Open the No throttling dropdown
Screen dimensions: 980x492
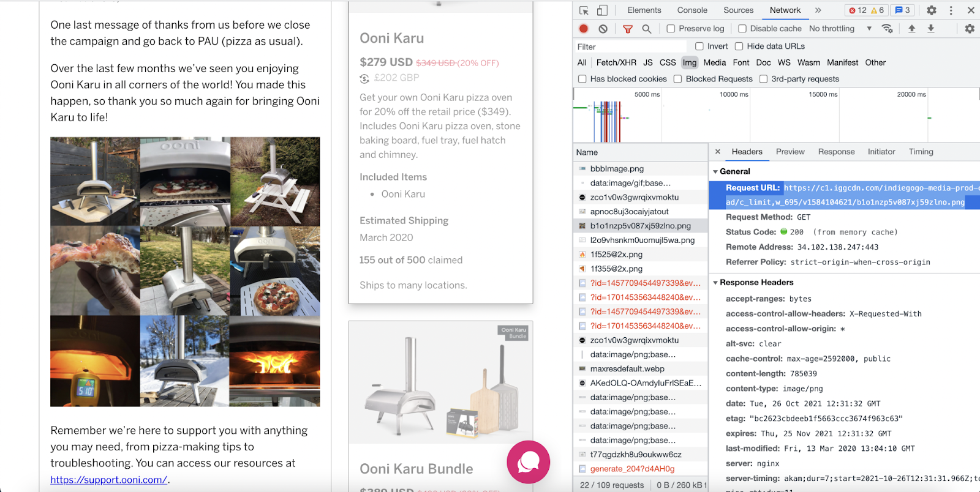click(840, 29)
